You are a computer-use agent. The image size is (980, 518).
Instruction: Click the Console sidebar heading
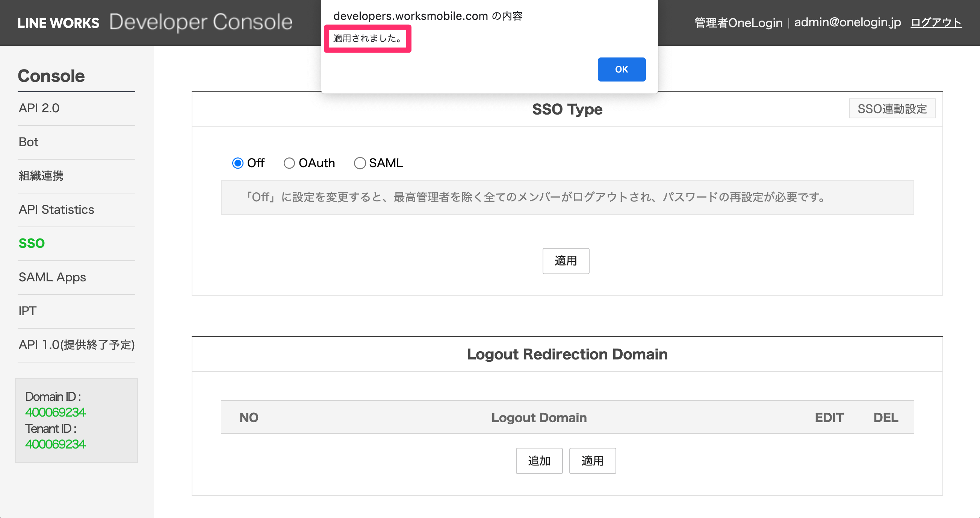pos(51,76)
